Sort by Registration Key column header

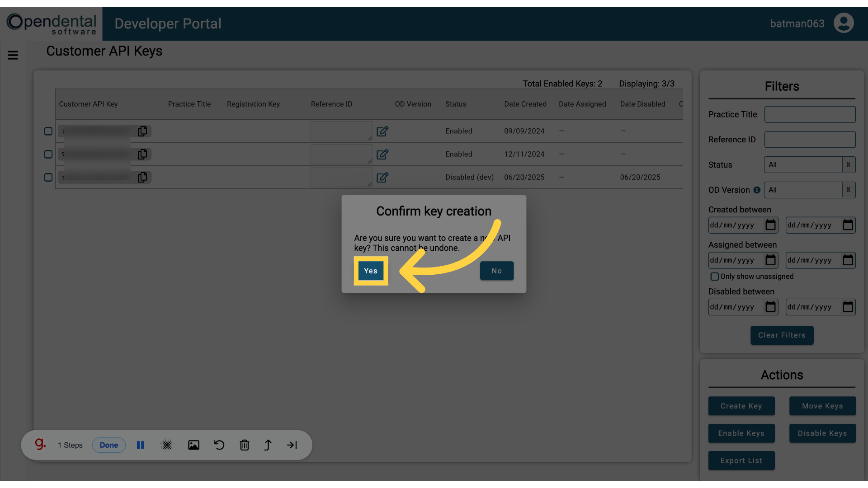pos(253,104)
